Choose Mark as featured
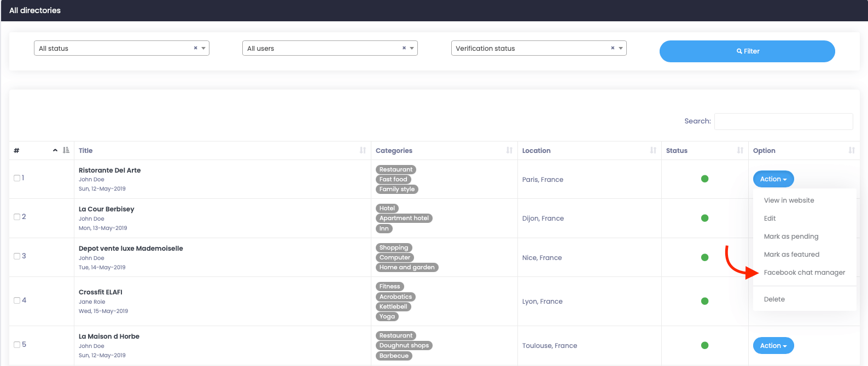 (791, 255)
